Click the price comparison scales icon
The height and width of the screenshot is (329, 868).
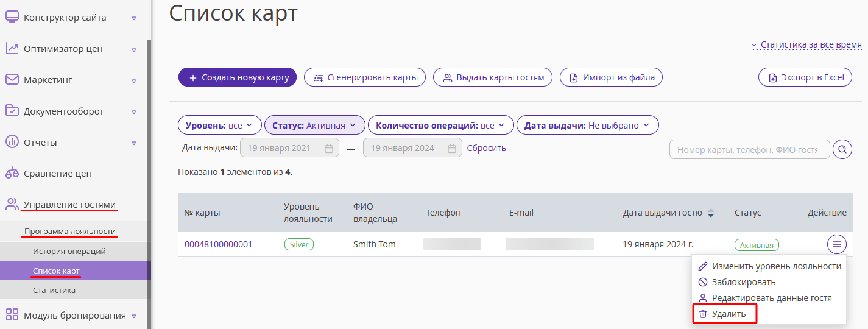(12, 173)
